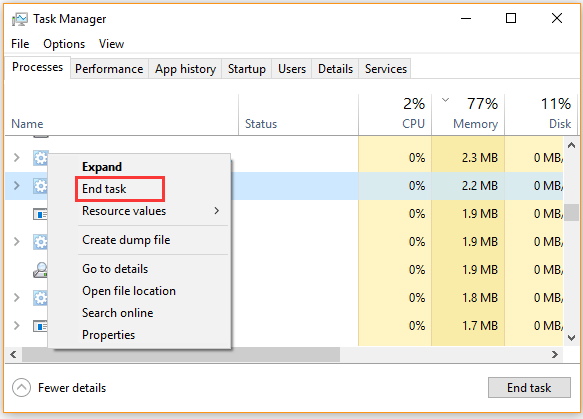Click the Task Manager title bar icon
583x419 pixels.
pyautogui.click(x=19, y=19)
